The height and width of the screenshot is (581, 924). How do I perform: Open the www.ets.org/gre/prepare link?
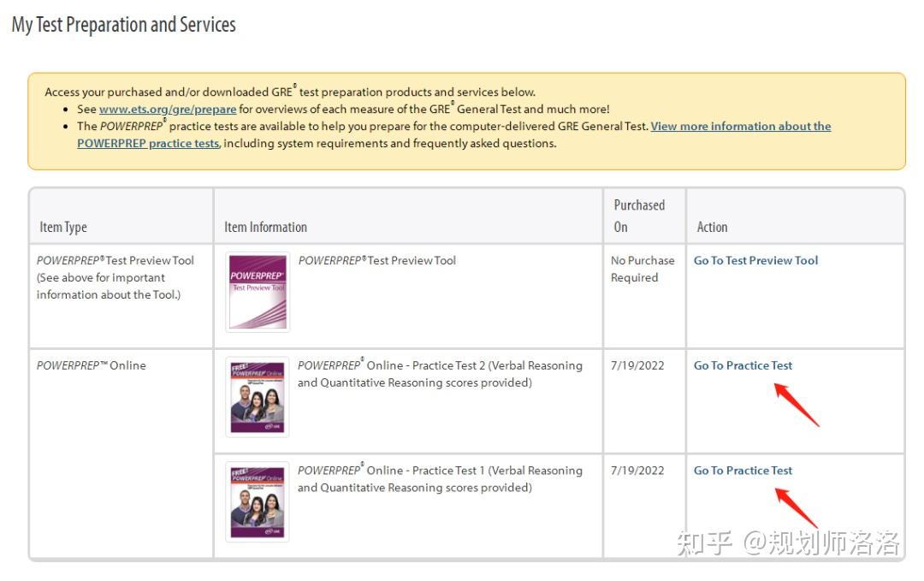(x=168, y=110)
